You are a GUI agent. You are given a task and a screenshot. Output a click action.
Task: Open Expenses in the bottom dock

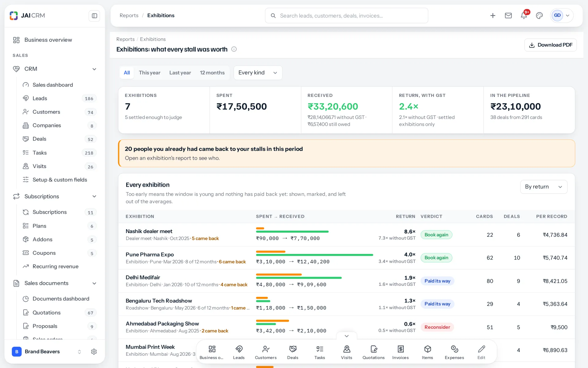pos(454,352)
